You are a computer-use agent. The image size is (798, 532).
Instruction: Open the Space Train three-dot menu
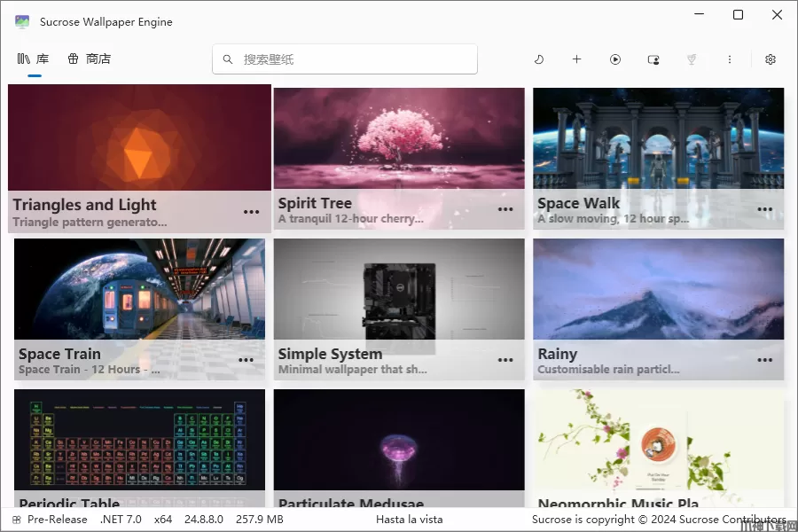[x=246, y=361]
